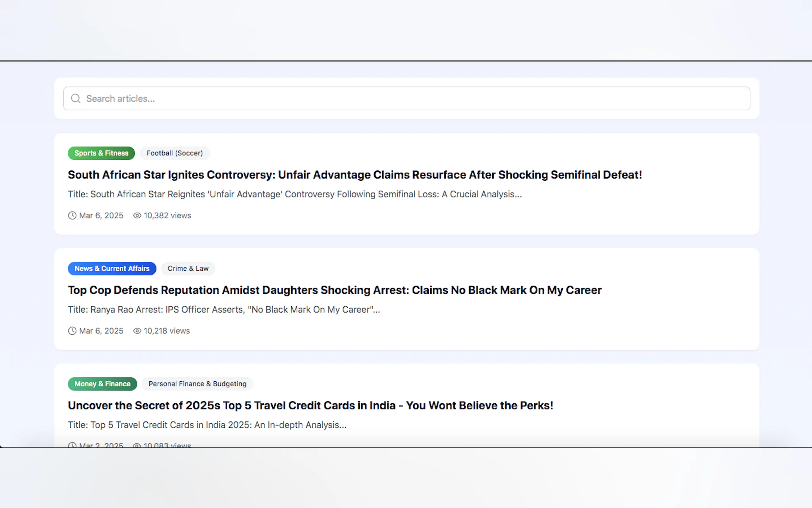
Task: Click the clock icon beside the first Mar 6, 2025 date
Action: tap(72, 215)
